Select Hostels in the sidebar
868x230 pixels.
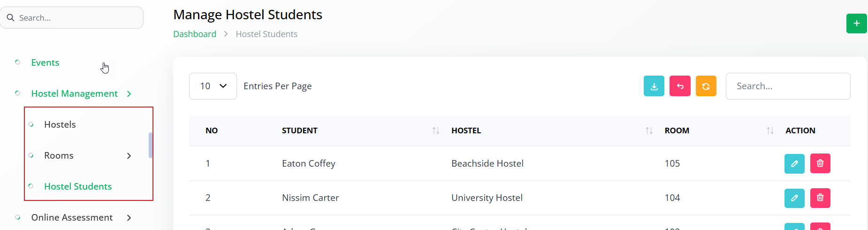coord(60,124)
